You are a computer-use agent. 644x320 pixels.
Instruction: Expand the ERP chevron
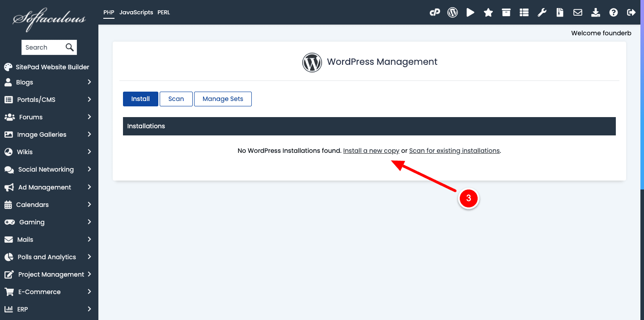[x=89, y=309]
